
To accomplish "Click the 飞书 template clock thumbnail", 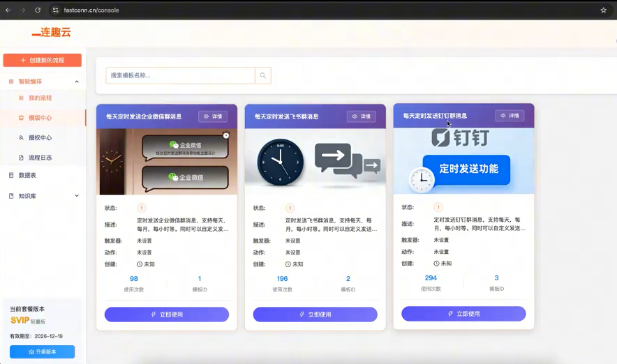I will (x=281, y=161).
